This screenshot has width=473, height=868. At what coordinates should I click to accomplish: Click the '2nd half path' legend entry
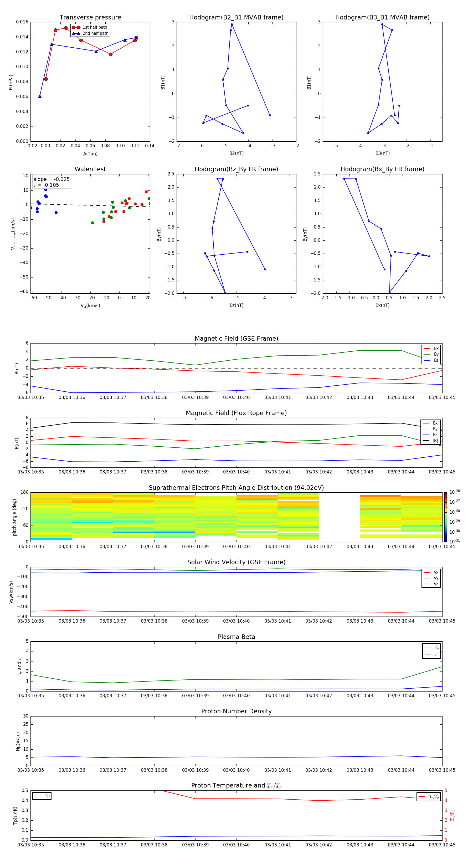(90, 33)
